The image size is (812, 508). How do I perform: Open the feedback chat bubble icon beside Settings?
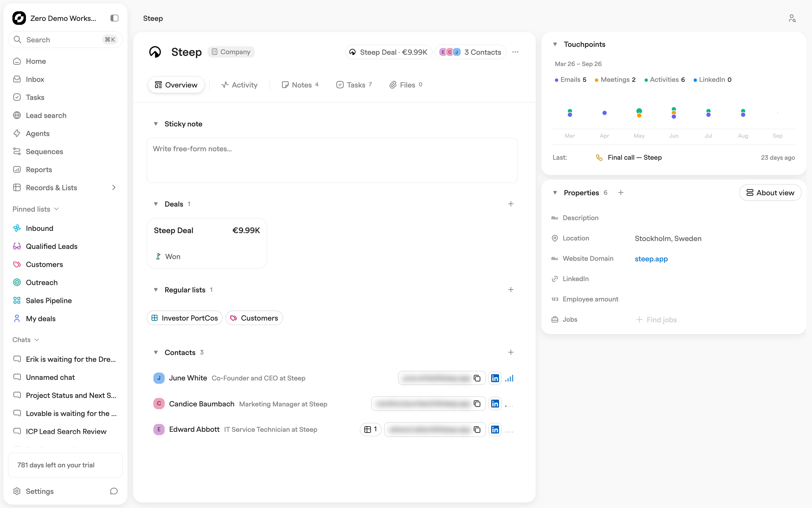coord(114,491)
